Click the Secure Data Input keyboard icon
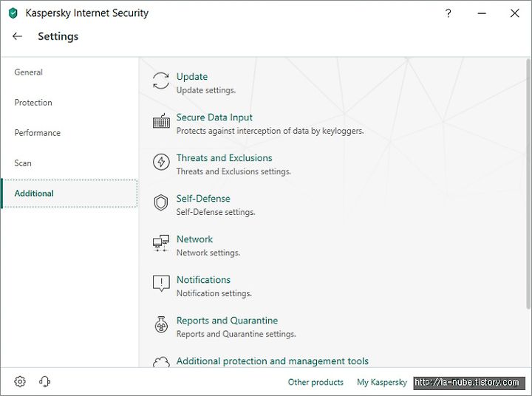 [161, 121]
